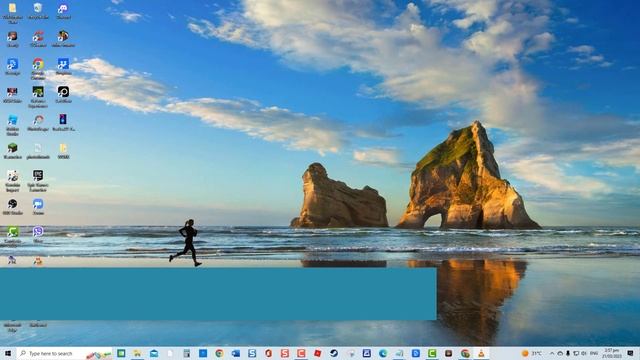The width and height of the screenshot is (640, 360).
Task: Click the 'Type here to search' box
Action: 64,353
